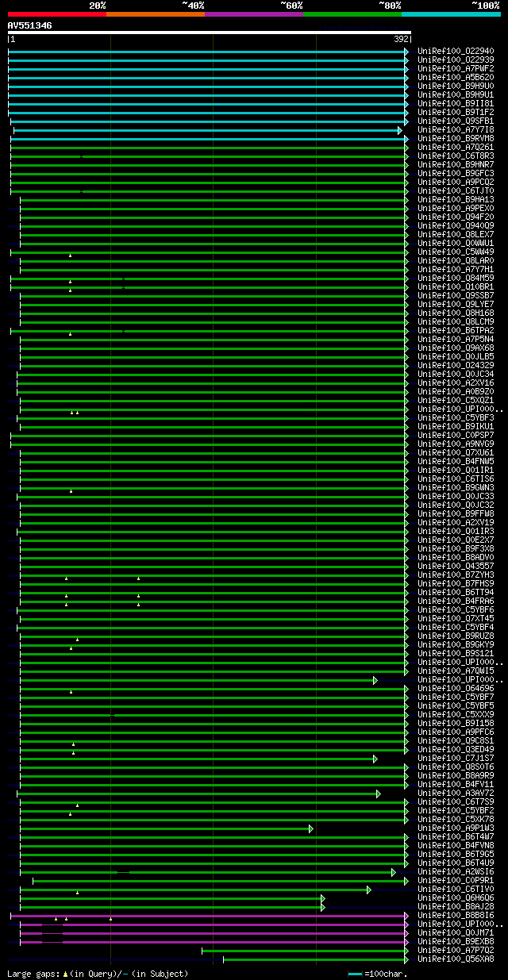508x980 pixels.
Task: Open hit UniRef100_B8B8I6
Action: [x=456, y=916]
